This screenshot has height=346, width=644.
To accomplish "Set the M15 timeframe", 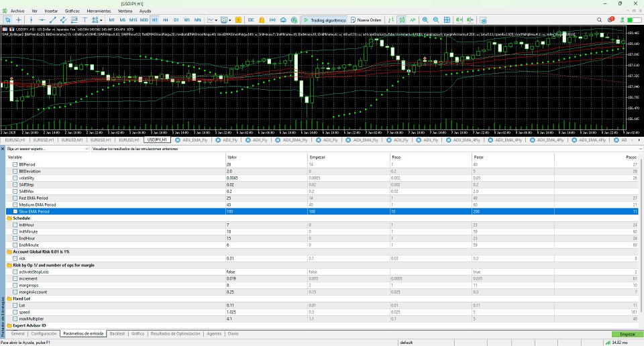I will [133, 19].
